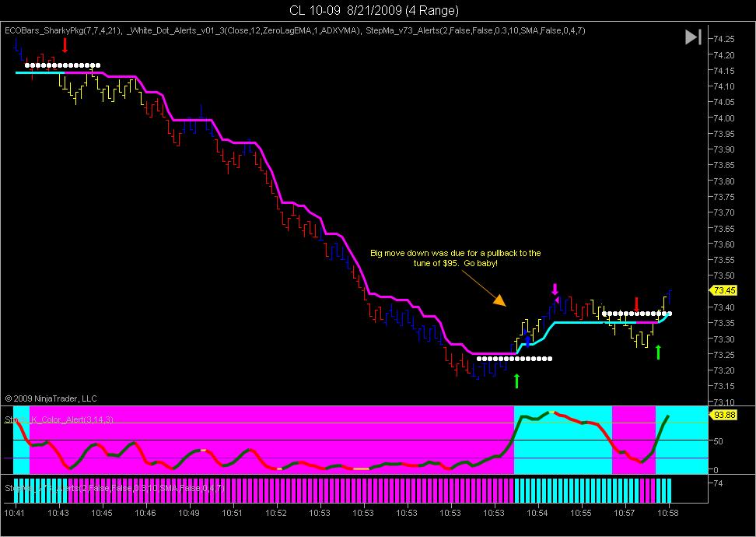Viewport: 756px width, 537px height.
Task: Click the 73.75 price axis label
Action: click(x=724, y=197)
